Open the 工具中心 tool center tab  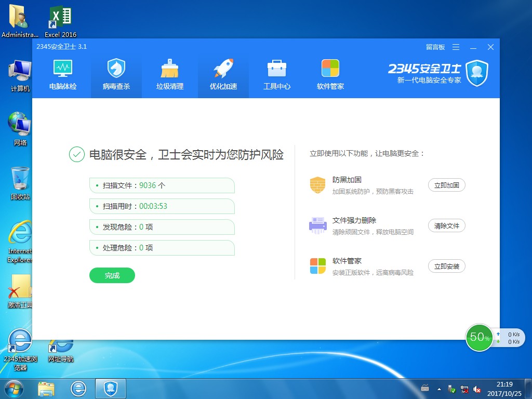277,75
